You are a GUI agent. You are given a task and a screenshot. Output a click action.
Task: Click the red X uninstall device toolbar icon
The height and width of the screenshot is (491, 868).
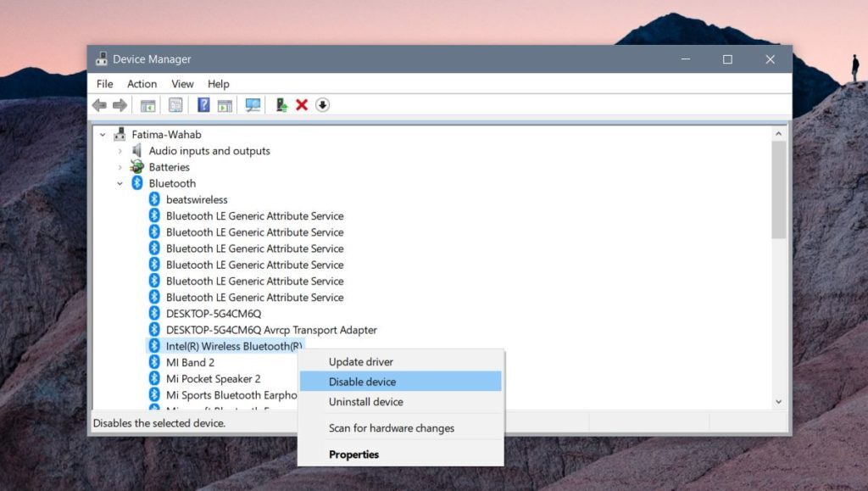302,104
